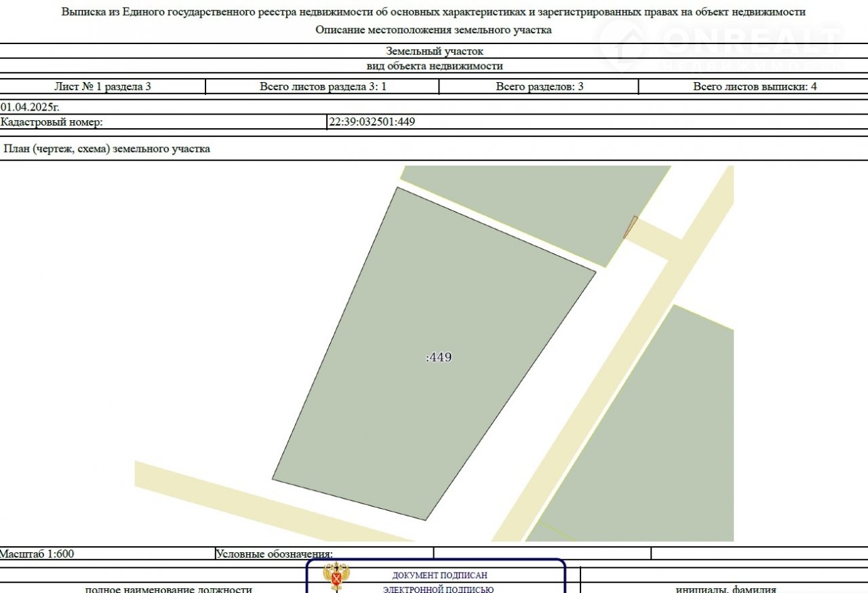The height and width of the screenshot is (593, 868).
Task: Click the date 01.04.2025г.
Action: (x=31, y=107)
